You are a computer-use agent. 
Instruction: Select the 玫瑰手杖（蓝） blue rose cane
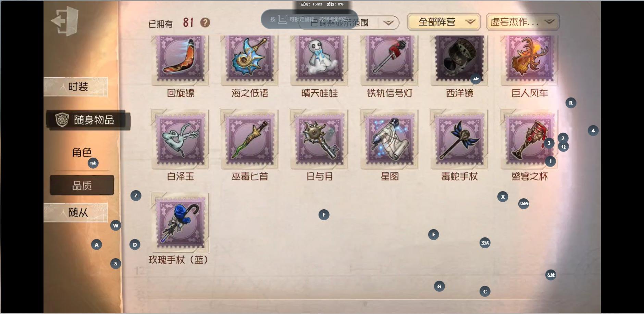181,222
